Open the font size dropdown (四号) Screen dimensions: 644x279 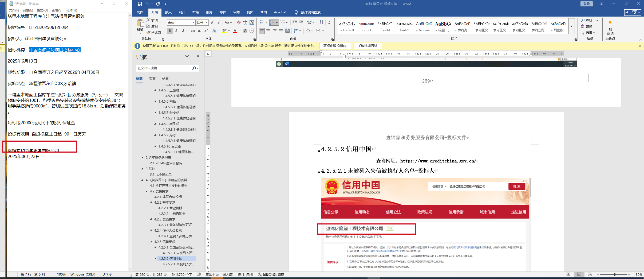[207, 23]
